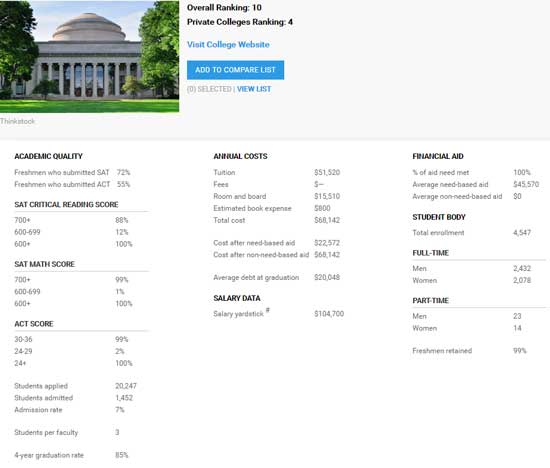Click Students admitted value 1,452

coord(124,398)
